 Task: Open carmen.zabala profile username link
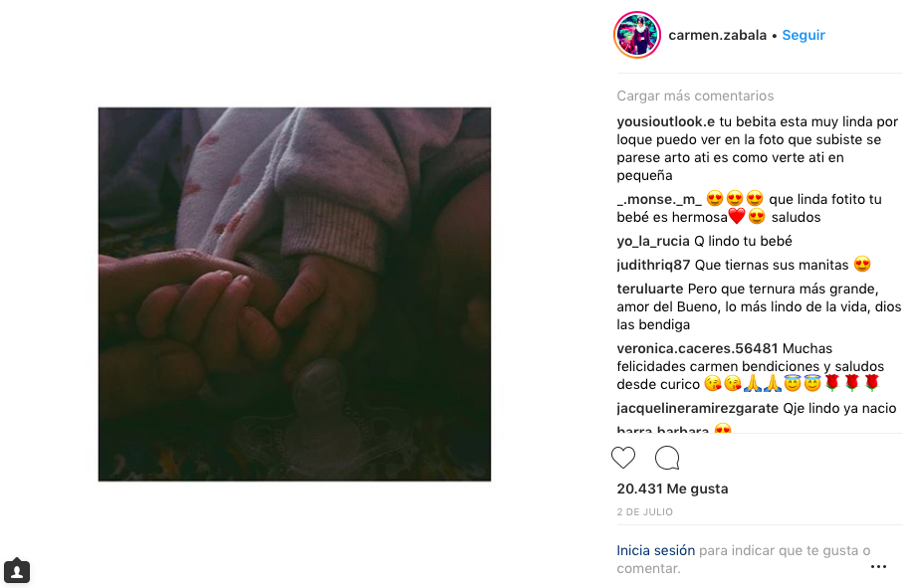717,35
